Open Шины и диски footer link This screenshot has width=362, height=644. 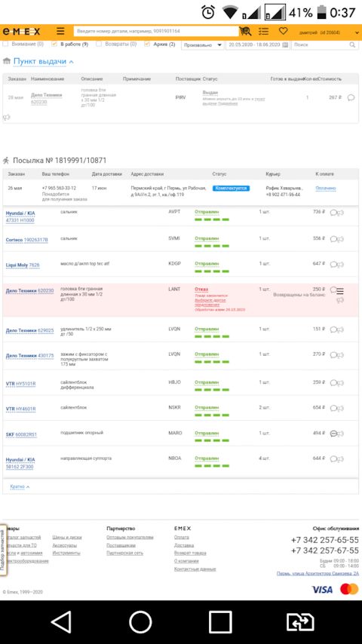(x=67, y=537)
